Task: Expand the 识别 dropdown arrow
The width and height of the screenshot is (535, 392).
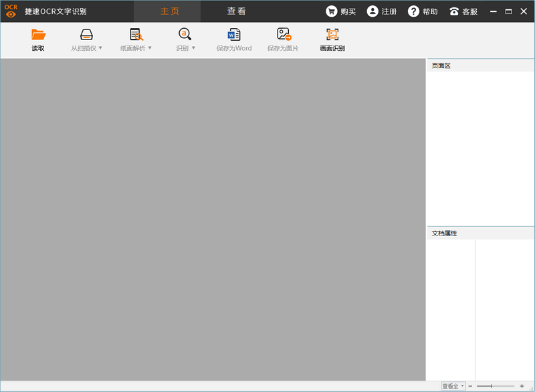Action: [x=193, y=48]
